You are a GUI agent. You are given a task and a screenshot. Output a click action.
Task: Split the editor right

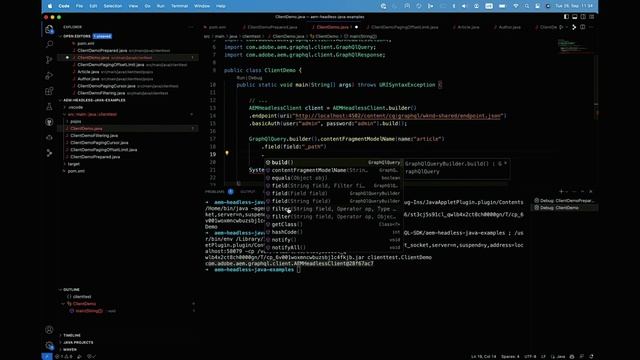click(x=582, y=27)
